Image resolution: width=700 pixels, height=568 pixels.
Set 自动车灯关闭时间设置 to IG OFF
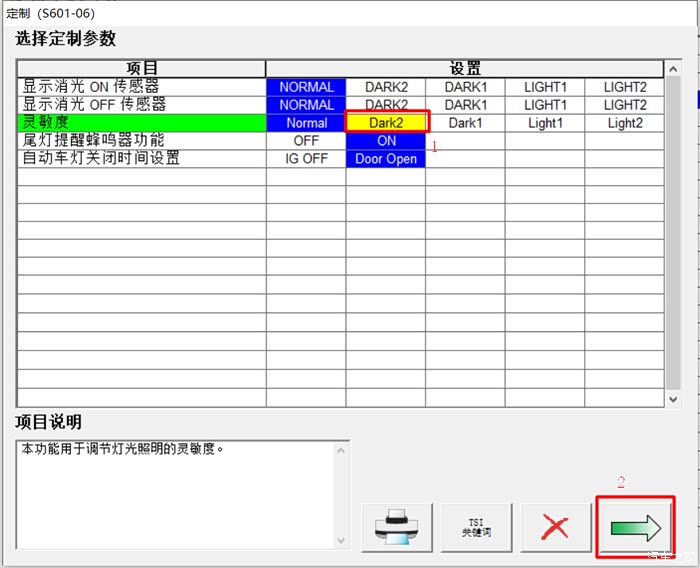[x=306, y=159]
